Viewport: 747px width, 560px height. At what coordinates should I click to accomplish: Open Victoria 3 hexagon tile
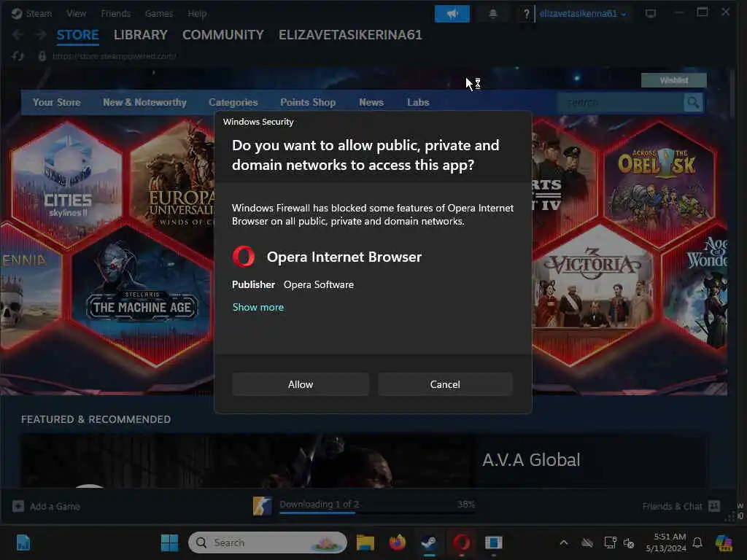(595, 295)
